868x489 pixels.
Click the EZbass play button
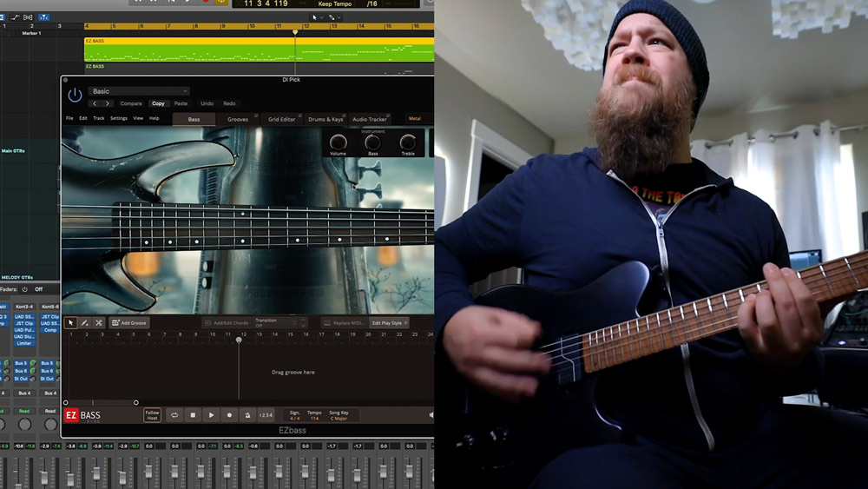click(x=211, y=415)
